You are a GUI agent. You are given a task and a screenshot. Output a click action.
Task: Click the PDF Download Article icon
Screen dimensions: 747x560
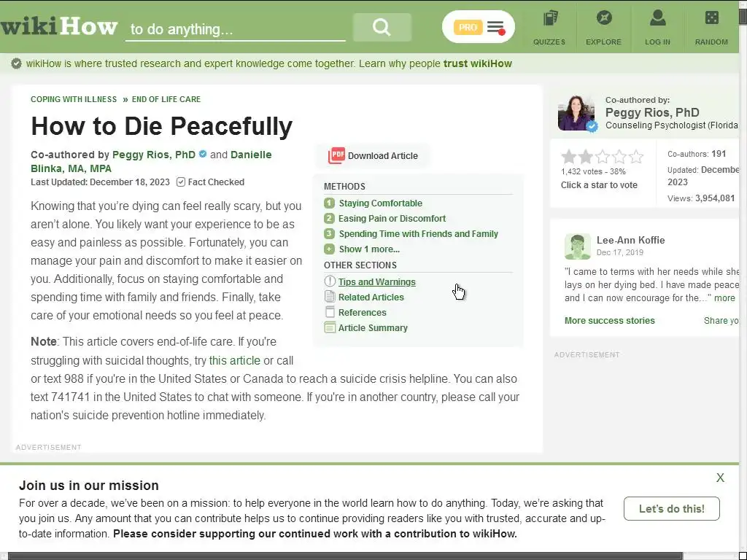tap(336, 155)
